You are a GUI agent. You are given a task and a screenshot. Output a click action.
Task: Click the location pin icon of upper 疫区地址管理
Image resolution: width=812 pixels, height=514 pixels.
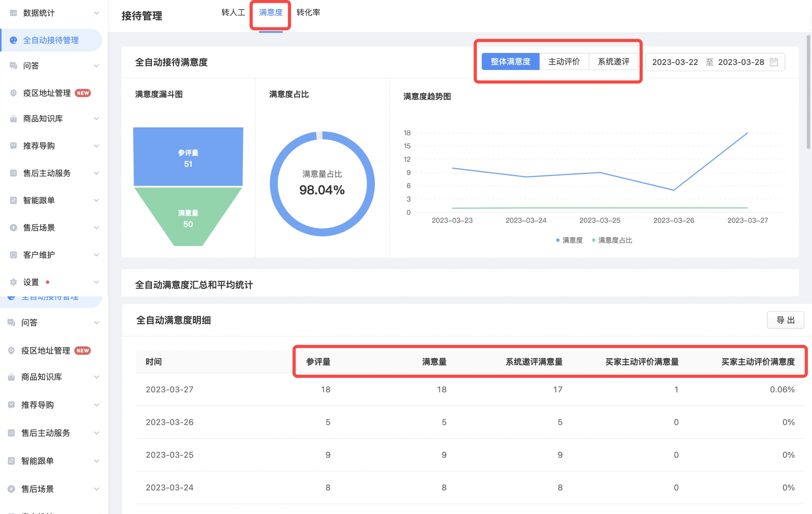[13, 93]
